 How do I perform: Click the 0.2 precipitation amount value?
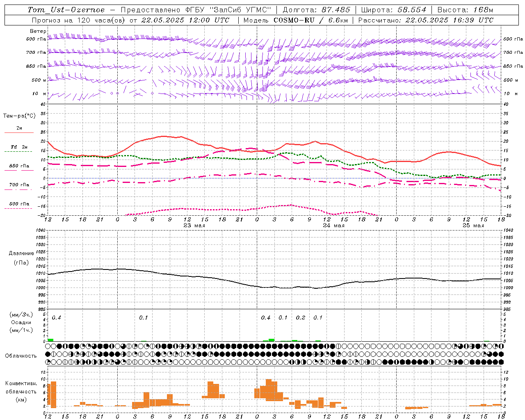301,317
